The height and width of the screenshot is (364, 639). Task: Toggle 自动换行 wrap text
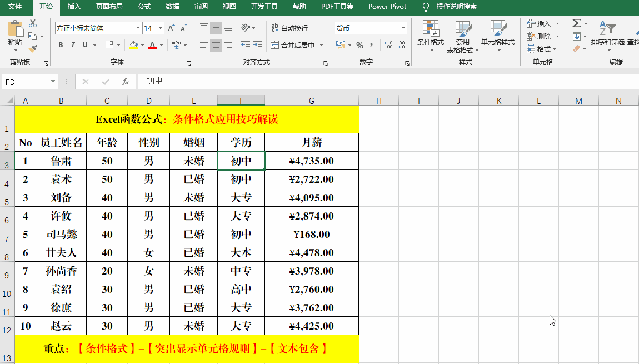click(x=289, y=28)
